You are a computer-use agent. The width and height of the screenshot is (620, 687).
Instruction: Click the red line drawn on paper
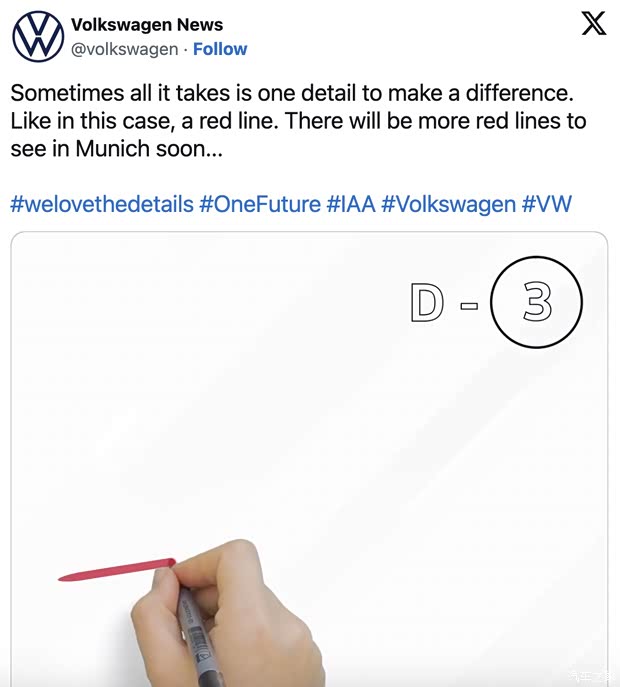tap(117, 570)
